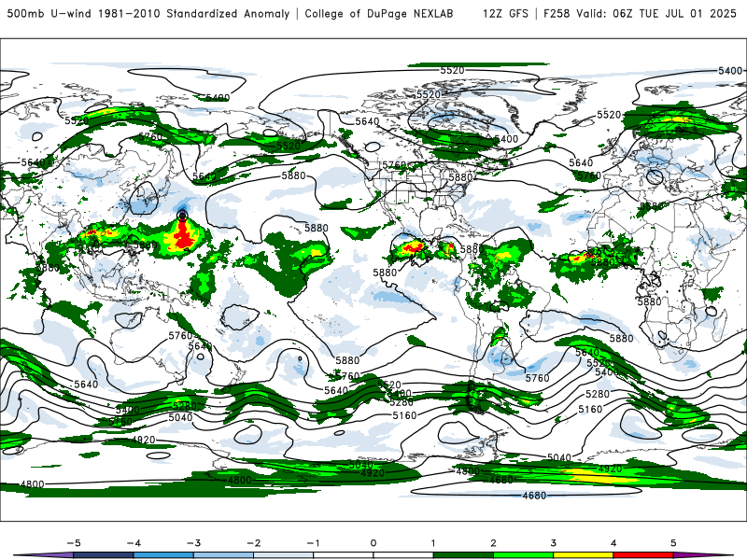Click the colorbar tick label '-1'
This screenshot has width=747, height=560.
(x=313, y=543)
